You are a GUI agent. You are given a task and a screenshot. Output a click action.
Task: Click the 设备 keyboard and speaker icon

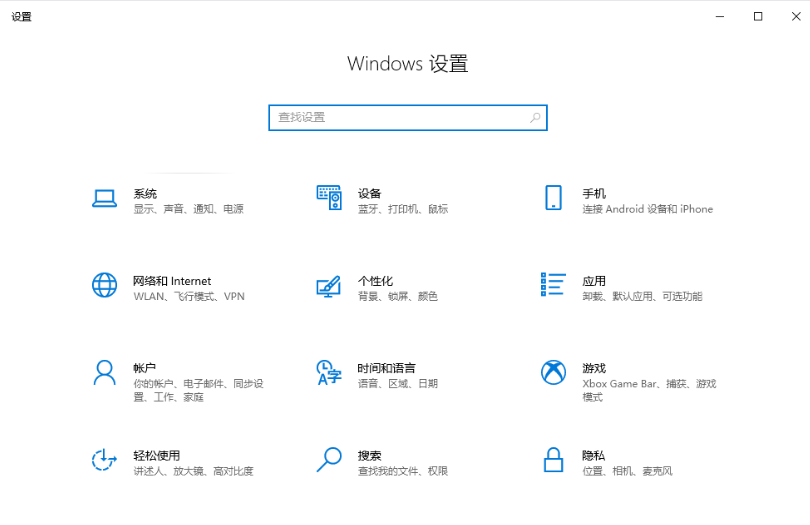point(329,198)
